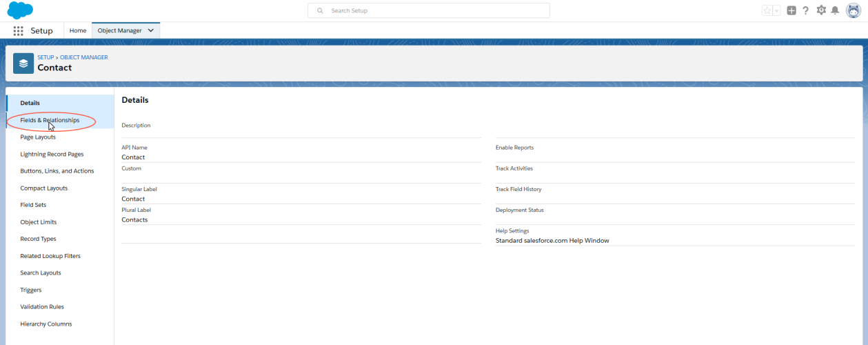Follow the SETUP breadcrumb link

(46, 57)
